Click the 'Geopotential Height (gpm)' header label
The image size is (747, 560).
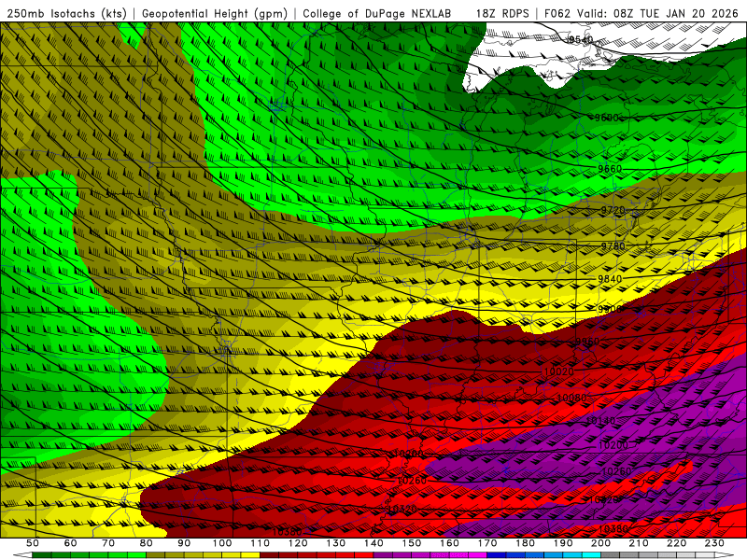(215, 13)
